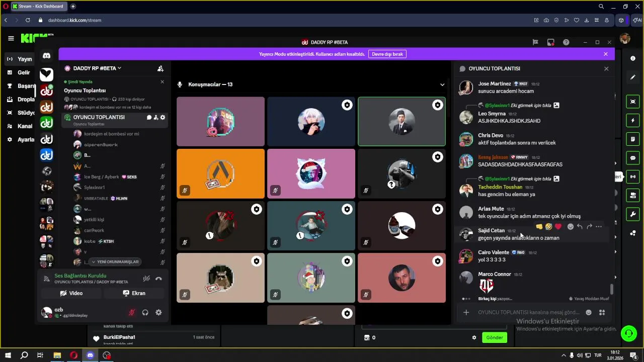
Task: Click the Kick info icon in right toolbar
Action: point(633,58)
